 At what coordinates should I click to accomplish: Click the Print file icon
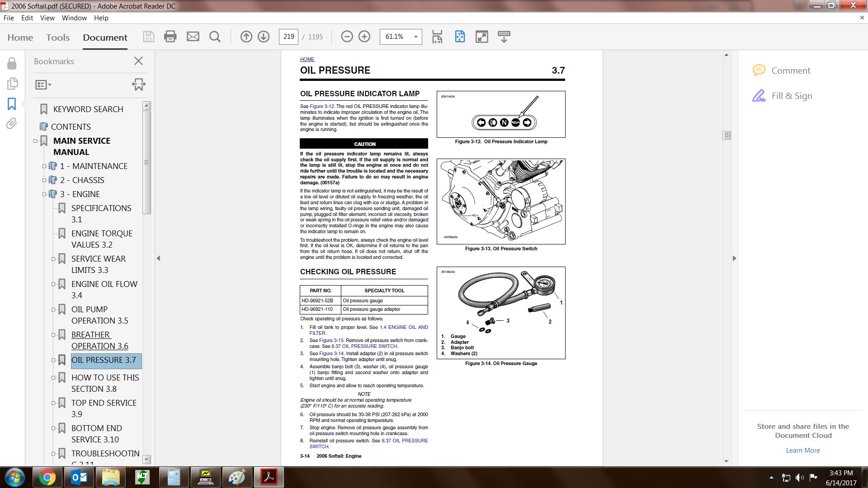[x=170, y=37]
